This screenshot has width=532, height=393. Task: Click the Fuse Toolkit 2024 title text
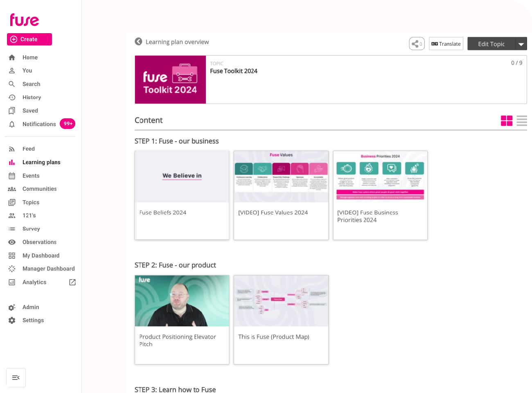234,71
